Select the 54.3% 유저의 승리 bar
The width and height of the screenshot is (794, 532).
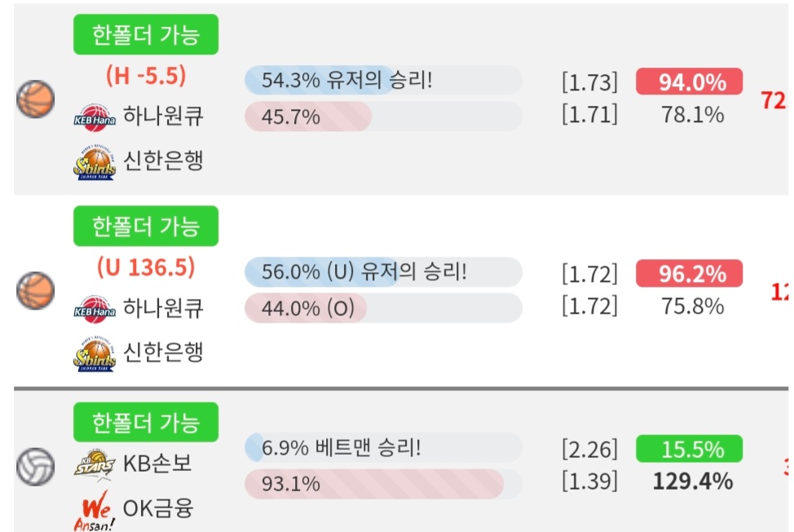[x=383, y=80]
